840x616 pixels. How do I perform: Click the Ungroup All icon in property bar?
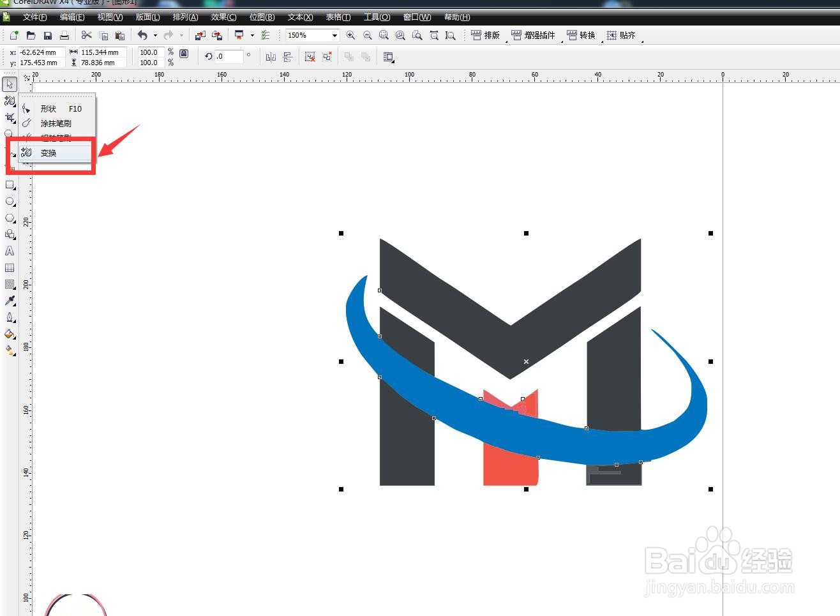[x=327, y=57]
